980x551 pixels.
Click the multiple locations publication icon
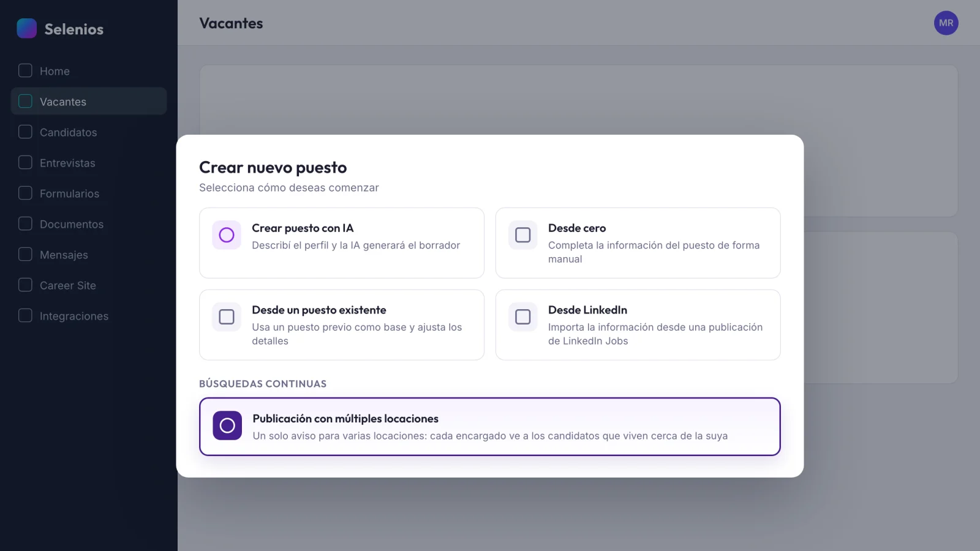click(227, 425)
